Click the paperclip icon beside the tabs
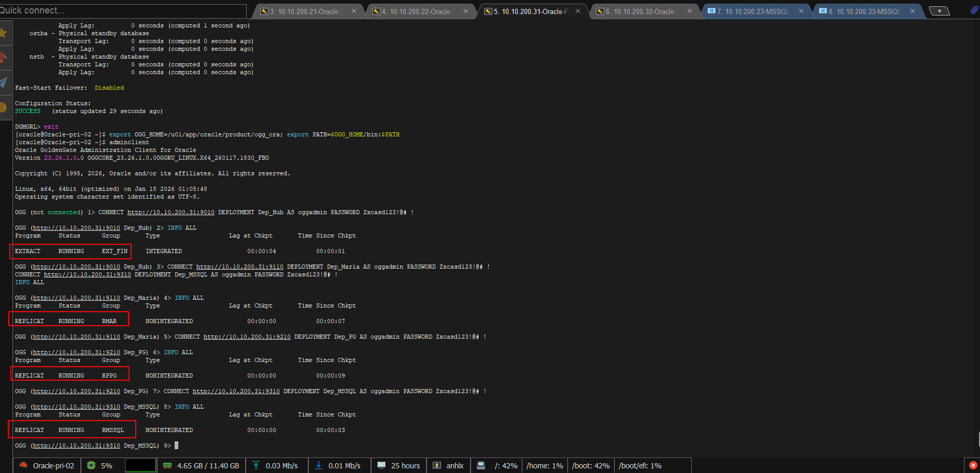The width and height of the screenshot is (980, 473). [974, 10]
